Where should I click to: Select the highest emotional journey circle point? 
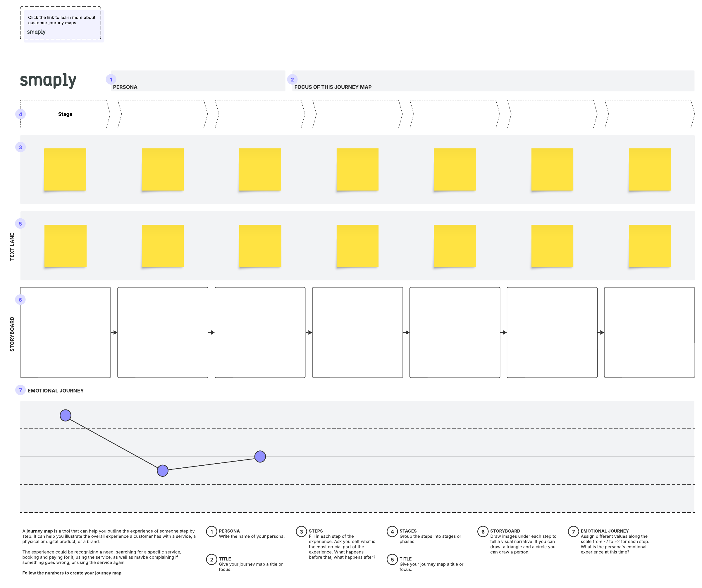[x=66, y=415]
